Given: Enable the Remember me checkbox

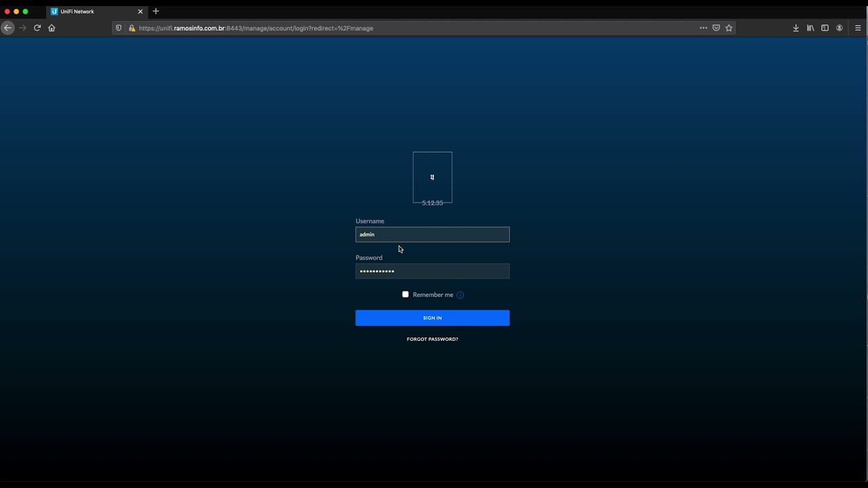Looking at the screenshot, I should pos(406,294).
